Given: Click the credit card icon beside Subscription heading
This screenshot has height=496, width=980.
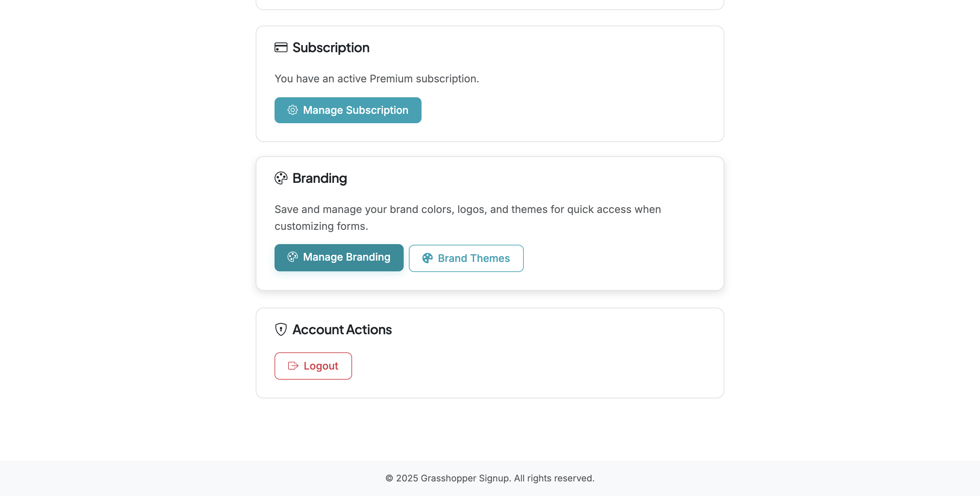Looking at the screenshot, I should [x=281, y=48].
